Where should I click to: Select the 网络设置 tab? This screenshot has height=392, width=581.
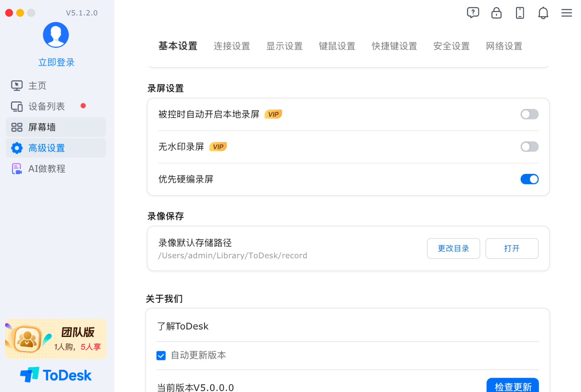click(x=504, y=46)
